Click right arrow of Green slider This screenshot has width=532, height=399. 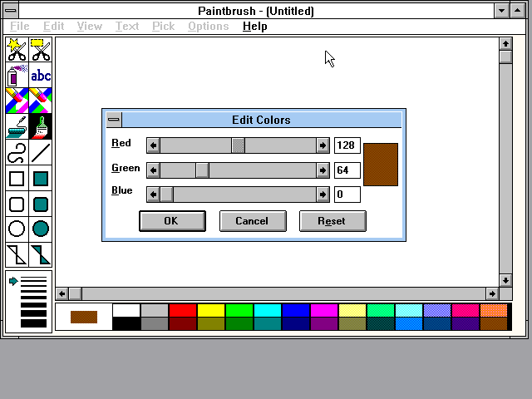pos(323,170)
